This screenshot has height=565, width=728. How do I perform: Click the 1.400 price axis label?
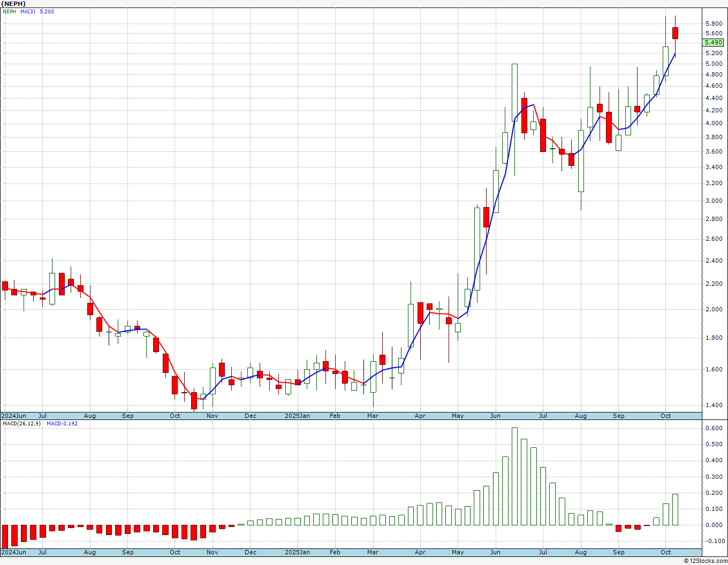click(x=714, y=405)
